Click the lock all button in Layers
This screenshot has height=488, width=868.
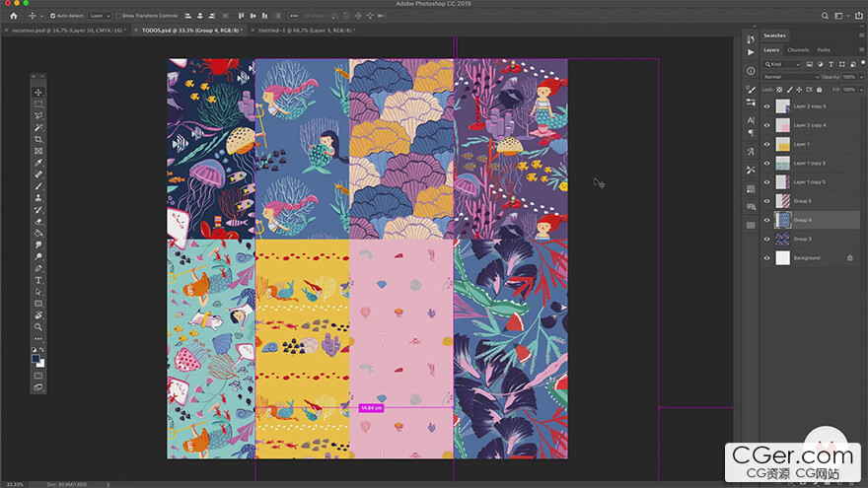tap(820, 89)
